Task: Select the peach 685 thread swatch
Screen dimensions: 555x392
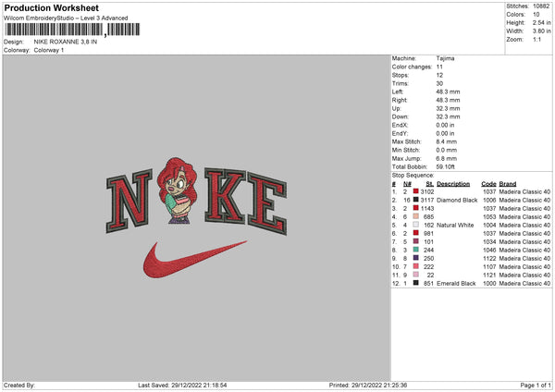Action: tap(416, 216)
